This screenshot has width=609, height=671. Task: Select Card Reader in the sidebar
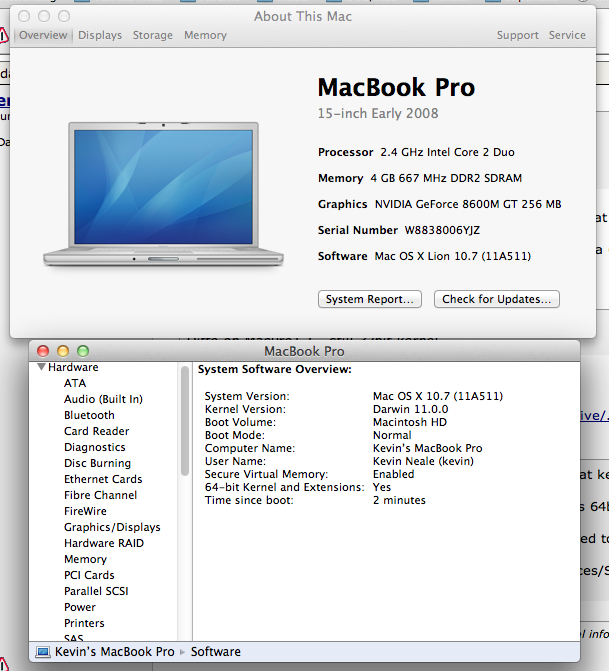coord(96,431)
